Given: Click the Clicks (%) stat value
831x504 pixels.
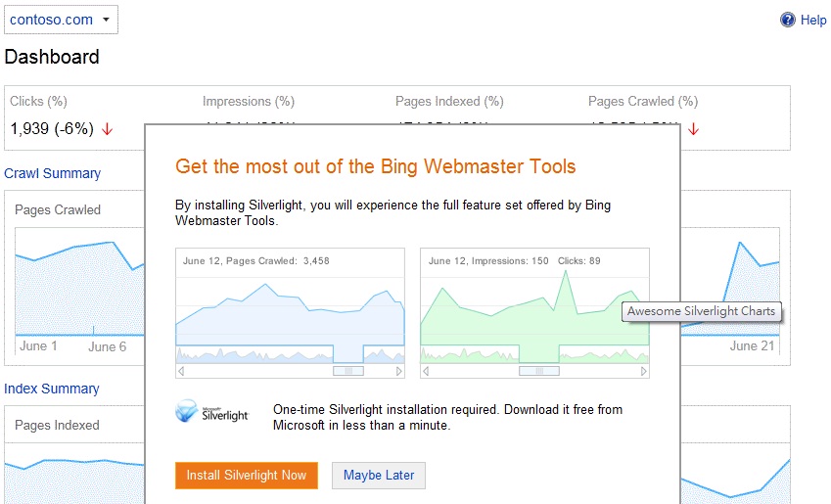Looking at the screenshot, I should coord(52,129).
